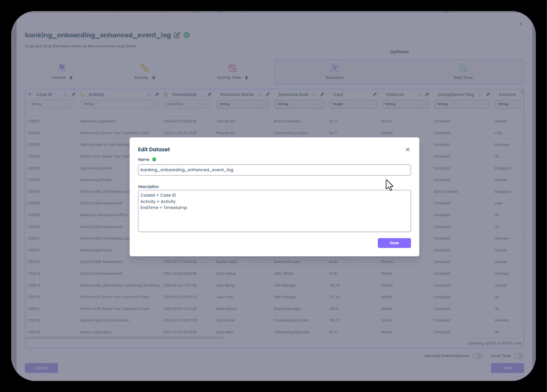547x392 pixels.
Task: Click the edit dataset name pencil icon
Action: tap(177, 35)
